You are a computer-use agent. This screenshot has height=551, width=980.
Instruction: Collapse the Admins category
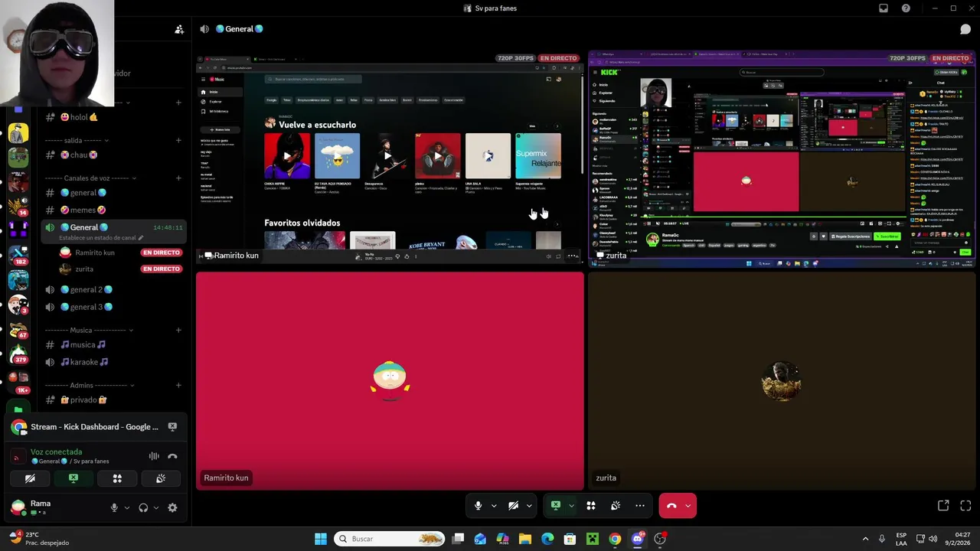pyautogui.click(x=89, y=386)
